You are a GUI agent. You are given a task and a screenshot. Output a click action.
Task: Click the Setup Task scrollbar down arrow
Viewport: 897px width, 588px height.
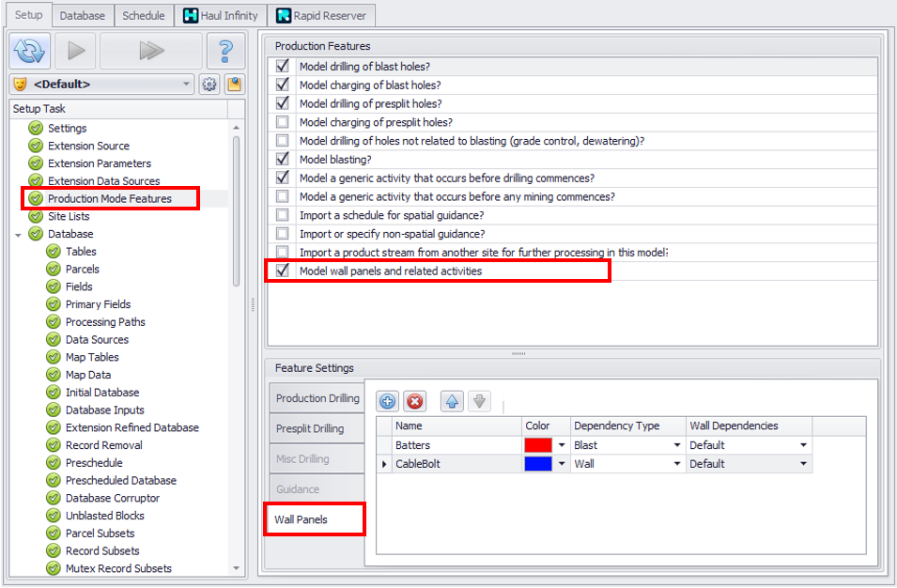pyautogui.click(x=237, y=568)
